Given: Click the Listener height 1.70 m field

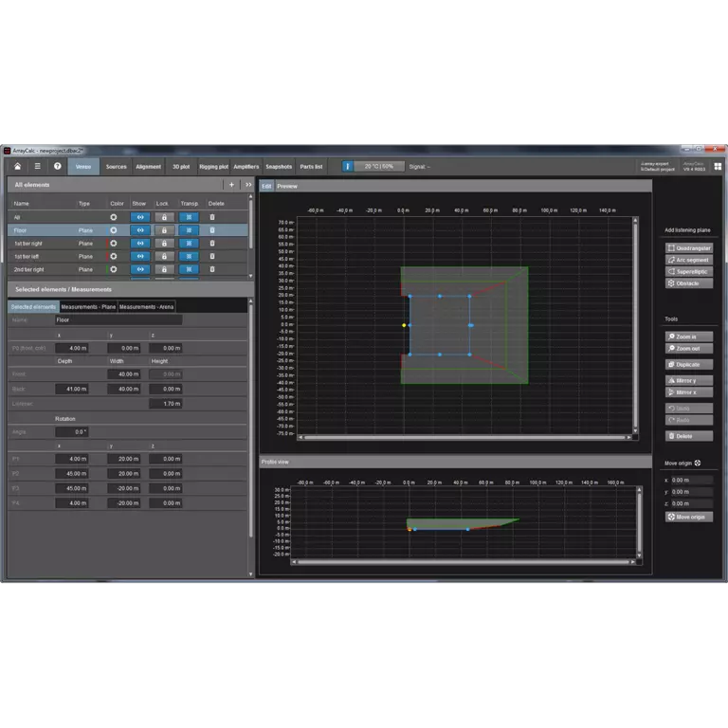Looking at the screenshot, I should [x=165, y=404].
